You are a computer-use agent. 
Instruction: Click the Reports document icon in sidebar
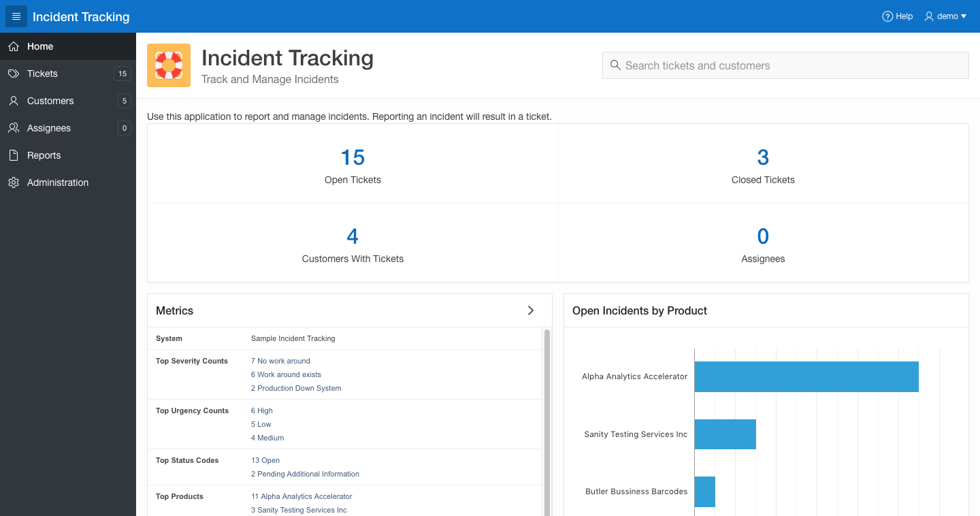pos(13,155)
